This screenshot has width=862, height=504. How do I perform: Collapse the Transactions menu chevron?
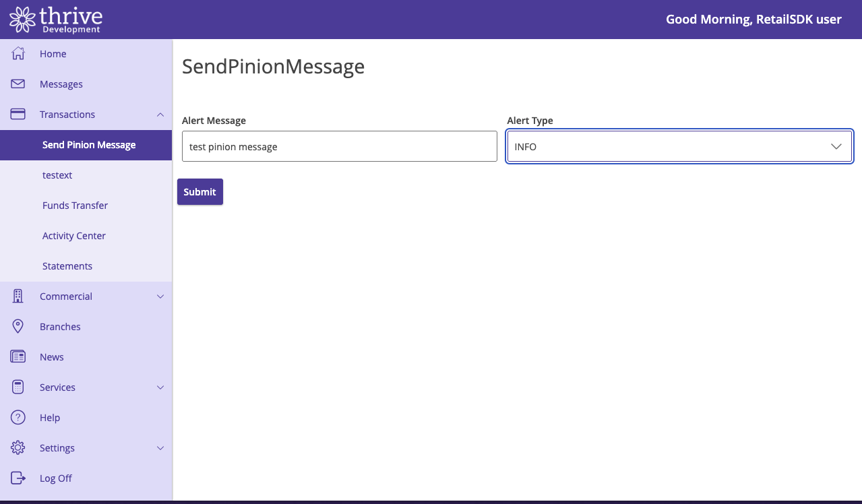point(160,115)
